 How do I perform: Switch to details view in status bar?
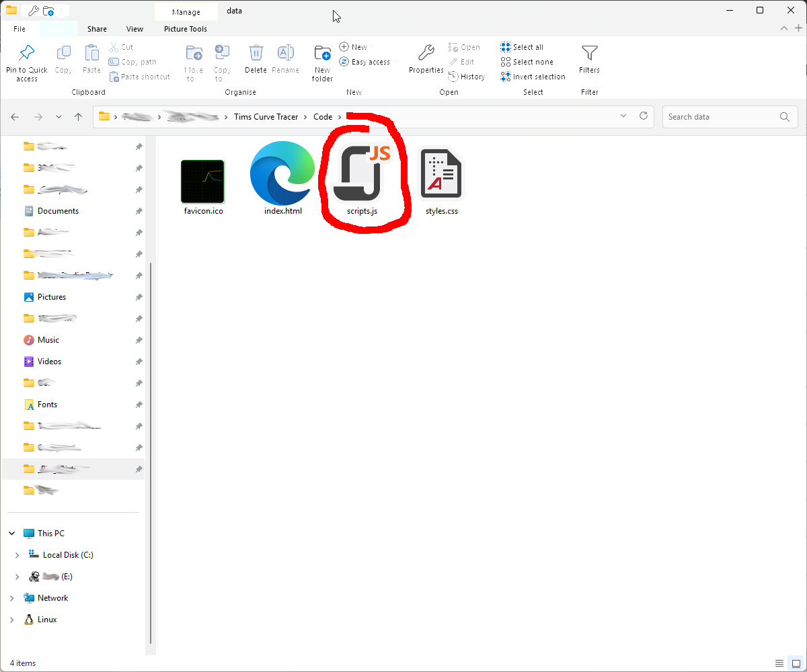779,663
